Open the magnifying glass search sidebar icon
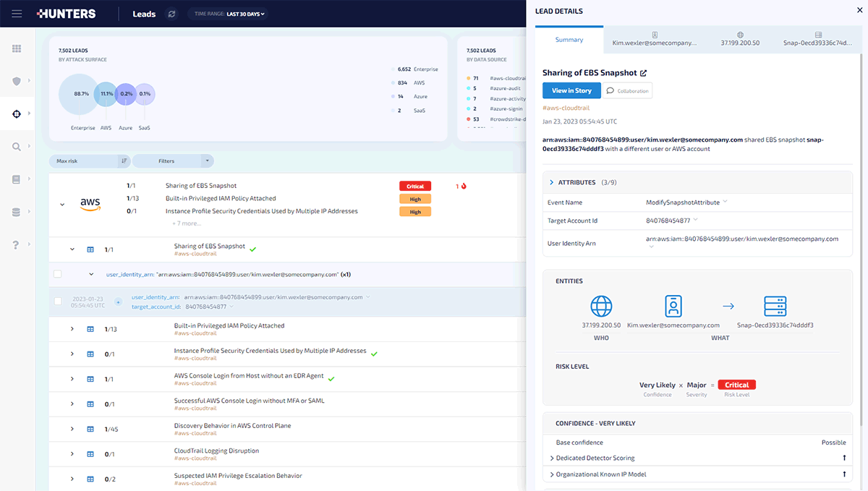 [17, 147]
